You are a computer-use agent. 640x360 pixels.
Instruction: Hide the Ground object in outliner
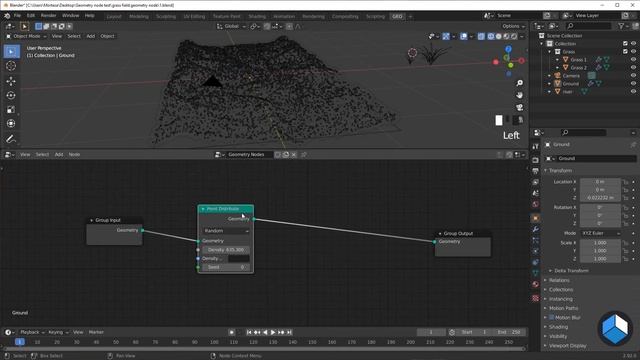click(633, 84)
